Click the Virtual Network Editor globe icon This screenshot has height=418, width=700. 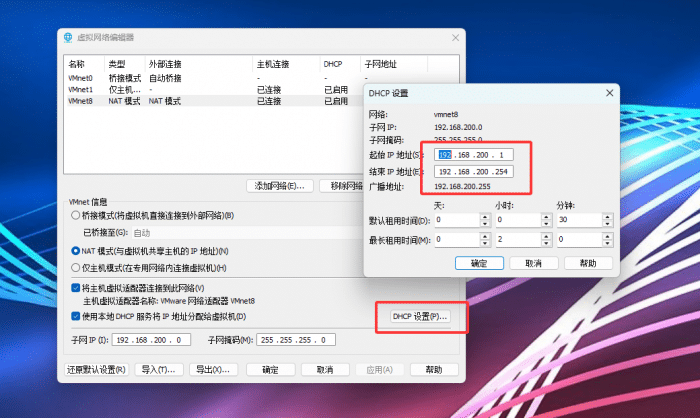[68, 37]
